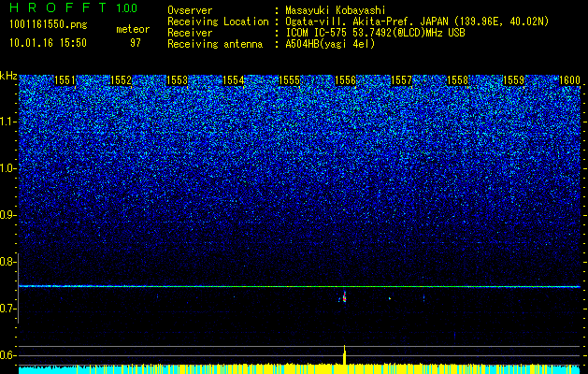Click the 1553 time marker
This screenshot has height=374, width=588.
(177, 80)
